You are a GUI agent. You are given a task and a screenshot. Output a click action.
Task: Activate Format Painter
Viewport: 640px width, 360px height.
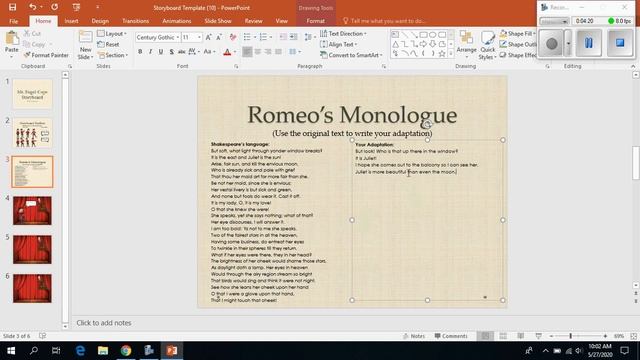[x=46, y=55]
